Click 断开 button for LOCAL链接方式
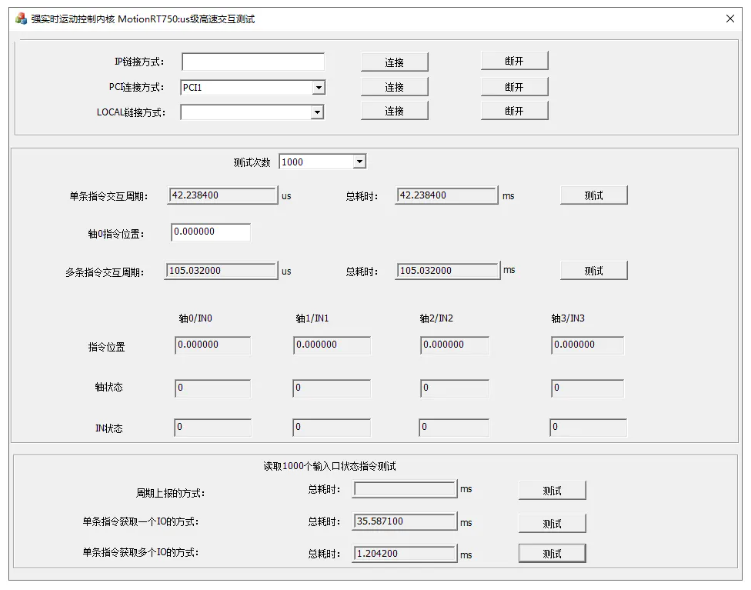Screen dimensions: 751x590 click(514, 111)
